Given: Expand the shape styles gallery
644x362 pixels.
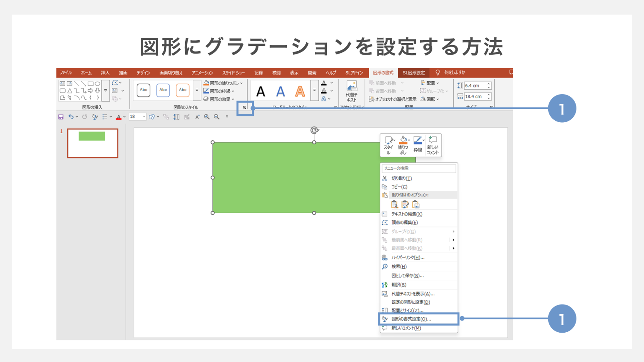Looking at the screenshot, I should (197, 90).
